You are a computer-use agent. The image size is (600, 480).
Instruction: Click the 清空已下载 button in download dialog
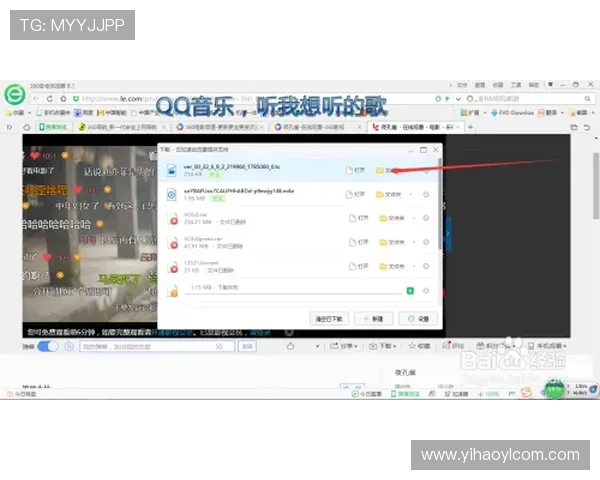click(329, 319)
